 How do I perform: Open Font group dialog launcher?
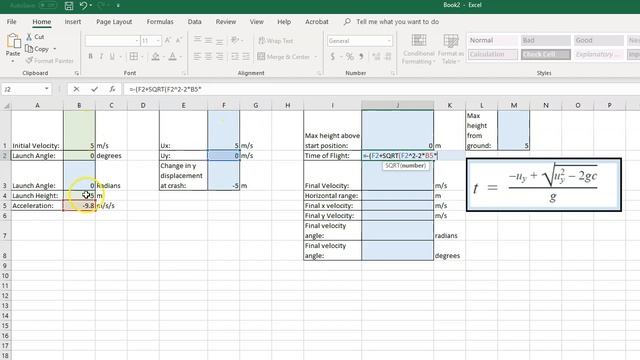pos(184,73)
